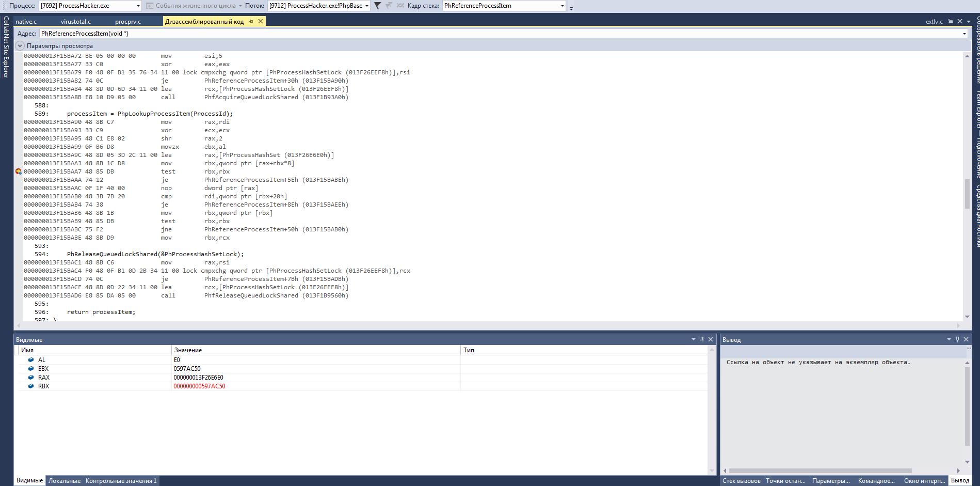The height and width of the screenshot is (486, 980).
Task: Click the Значение column header
Action: (316, 350)
